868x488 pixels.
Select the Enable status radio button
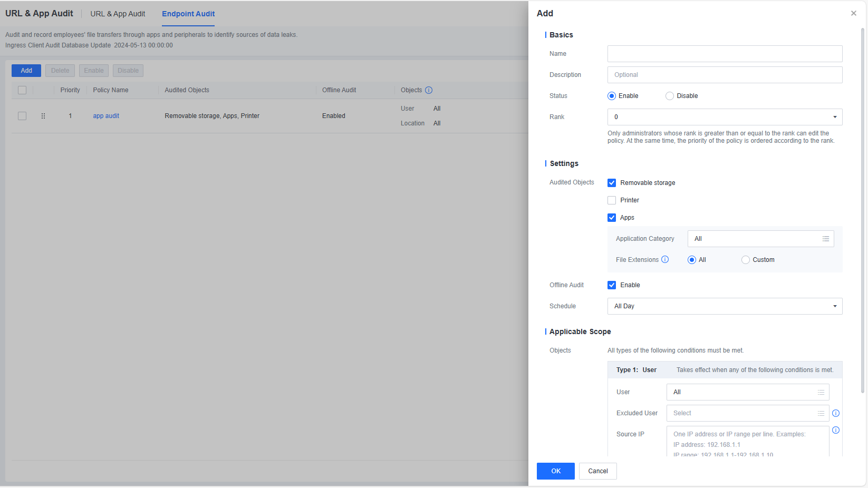[612, 96]
